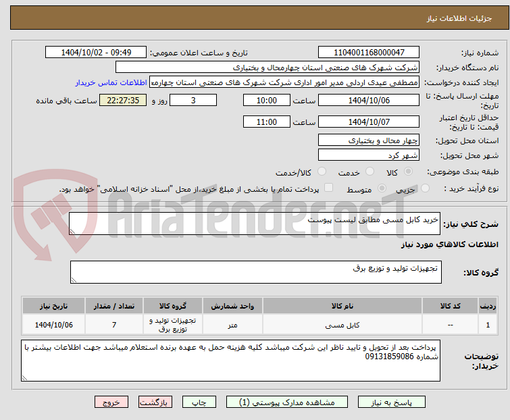The image size is (510, 420).
Task: Toggle the اسناد خزانه اسلامی payment checkbox
Action: pos(329,188)
